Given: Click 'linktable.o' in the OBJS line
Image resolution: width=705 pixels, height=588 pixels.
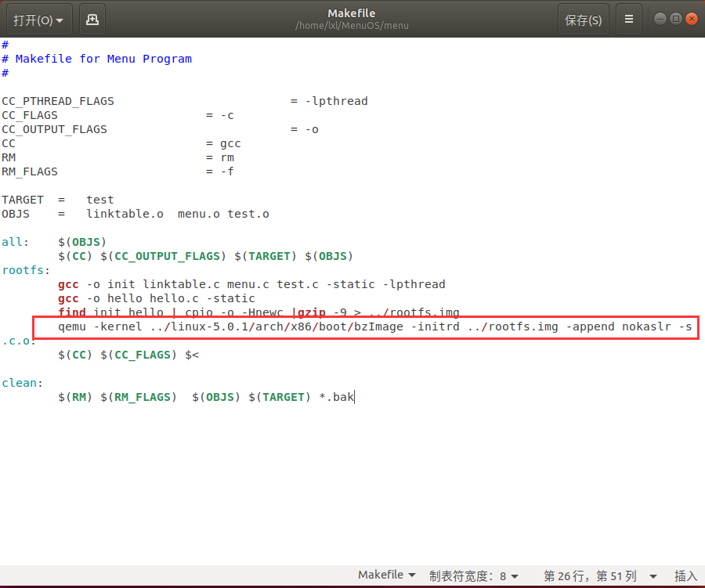Looking at the screenshot, I should pos(125,214).
